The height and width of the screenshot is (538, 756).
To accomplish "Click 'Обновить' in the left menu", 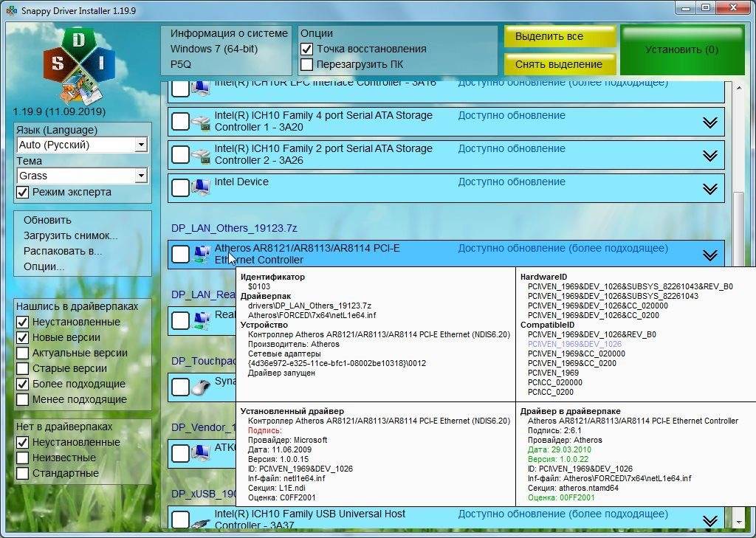I will pyautogui.click(x=47, y=221).
